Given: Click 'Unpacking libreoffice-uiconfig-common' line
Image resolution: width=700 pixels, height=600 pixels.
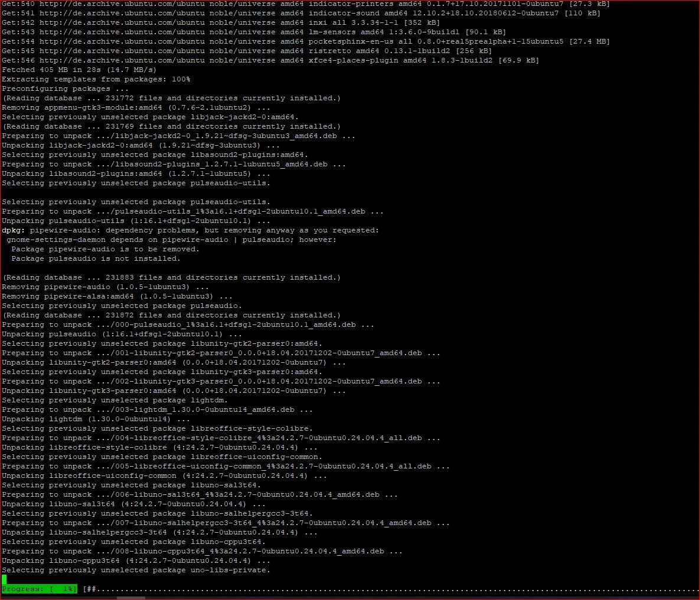Looking at the screenshot, I should [164, 476].
